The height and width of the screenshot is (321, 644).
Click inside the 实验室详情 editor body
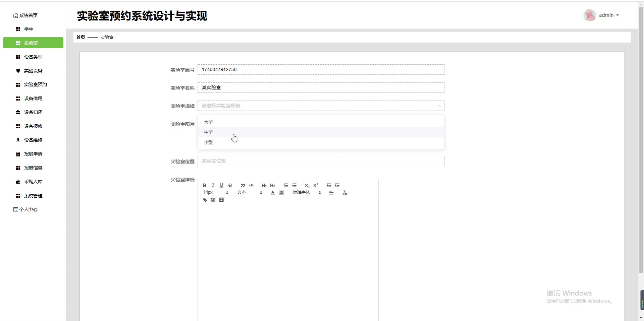click(288, 263)
